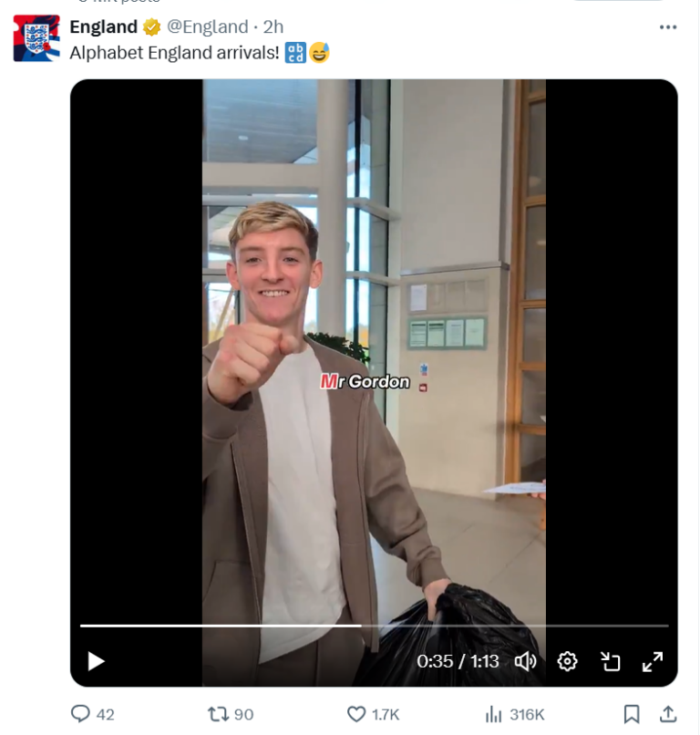Share the post using the upload arrow icon
Viewport: 700px width, 735px height.
(x=668, y=714)
